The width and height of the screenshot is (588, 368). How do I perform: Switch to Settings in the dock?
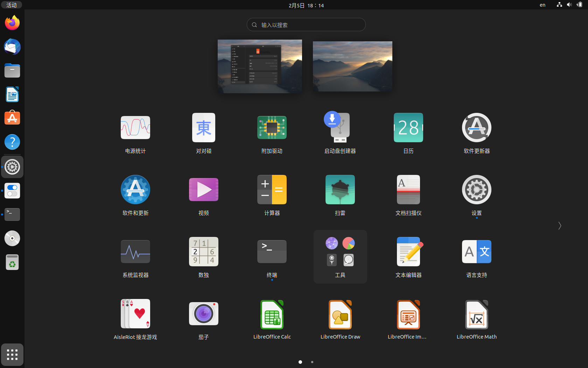tap(12, 167)
